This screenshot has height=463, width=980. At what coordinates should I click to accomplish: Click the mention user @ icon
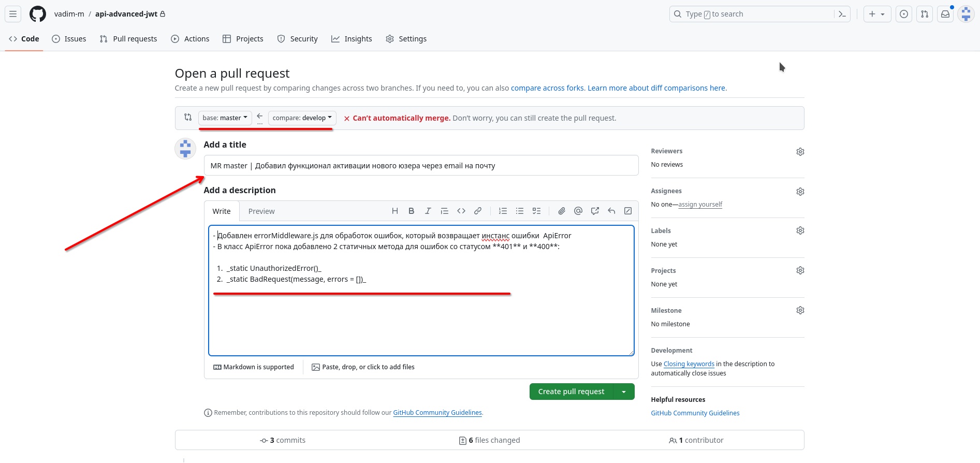click(x=578, y=211)
